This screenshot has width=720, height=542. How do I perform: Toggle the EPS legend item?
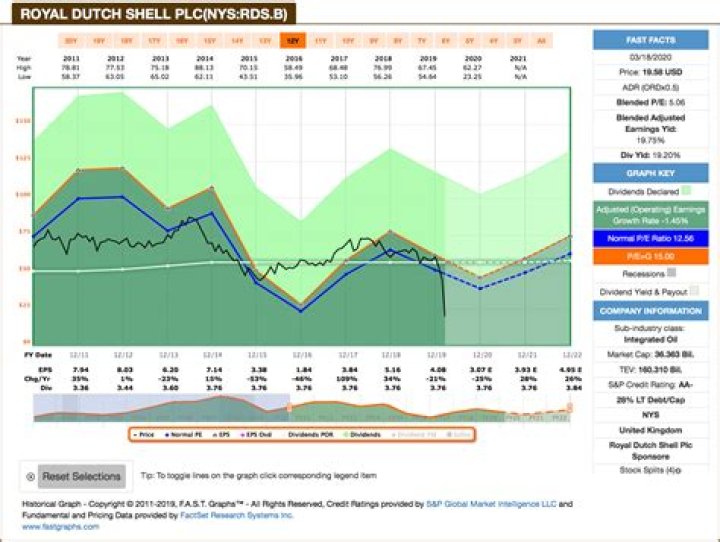[222, 435]
